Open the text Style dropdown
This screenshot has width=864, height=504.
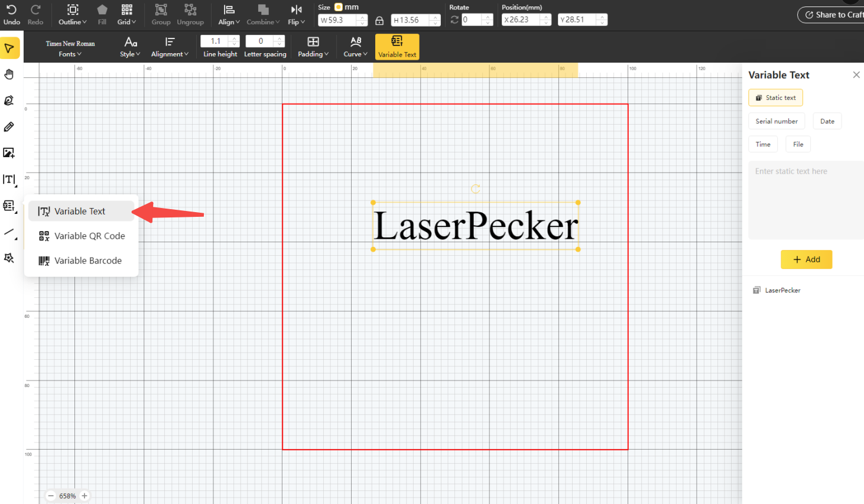[x=130, y=47]
